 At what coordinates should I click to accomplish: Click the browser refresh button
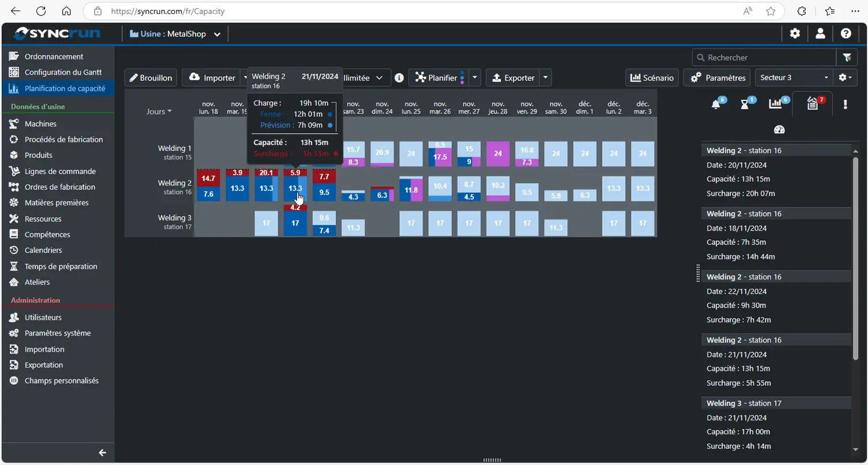tap(41, 11)
